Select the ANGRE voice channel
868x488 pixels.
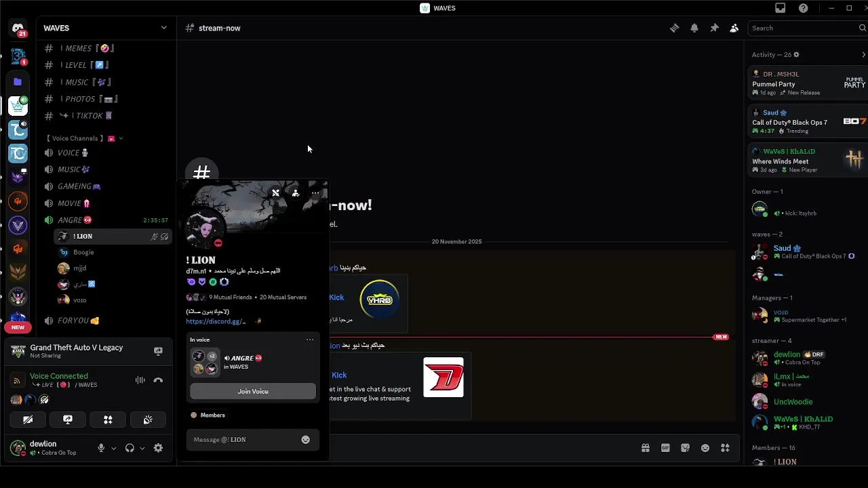coord(105,220)
